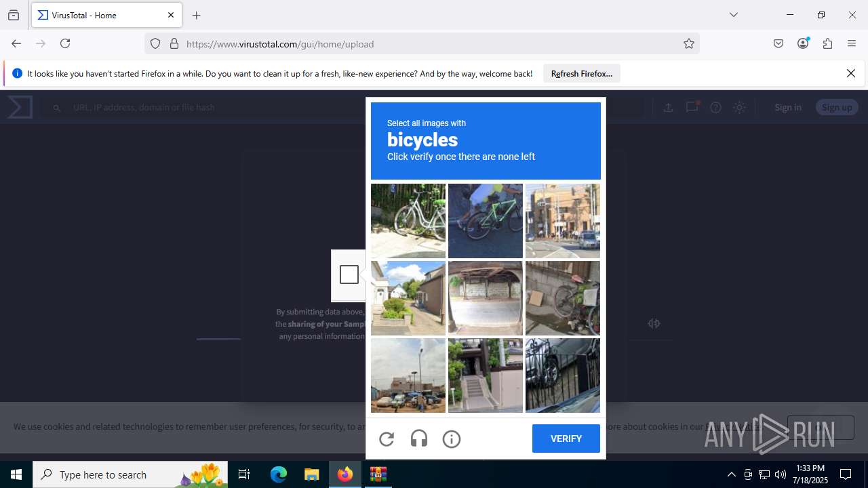Open the Pocket save icon
This screenshot has height=488, width=868.
click(x=778, y=43)
